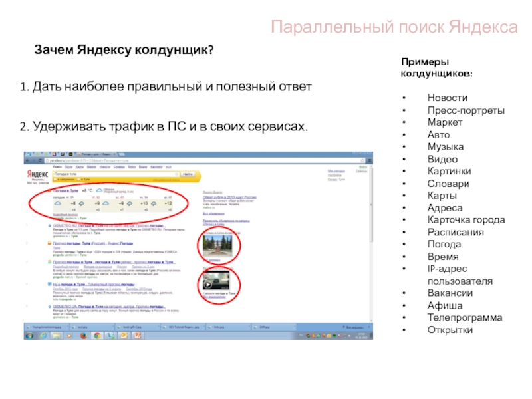Click the browser reload icon
532x399 pixels.
[x=41, y=160]
